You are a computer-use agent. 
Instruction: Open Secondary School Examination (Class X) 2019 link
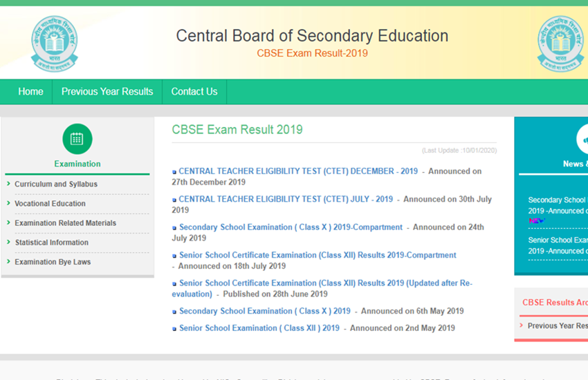264,311
